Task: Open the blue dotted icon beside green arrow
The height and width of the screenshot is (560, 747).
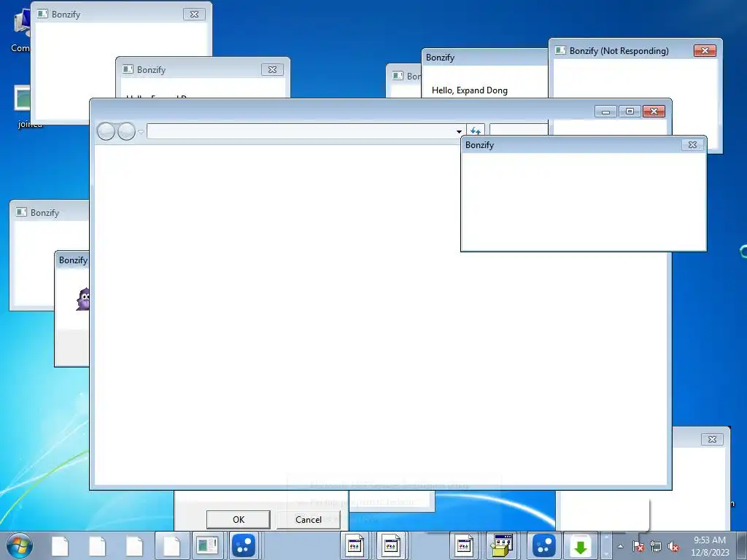Action: 543,545
